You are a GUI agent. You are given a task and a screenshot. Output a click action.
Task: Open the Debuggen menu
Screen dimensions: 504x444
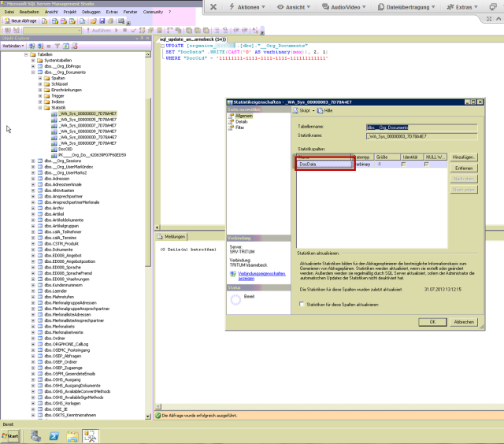pyautogui.click(x=91, y=12)
